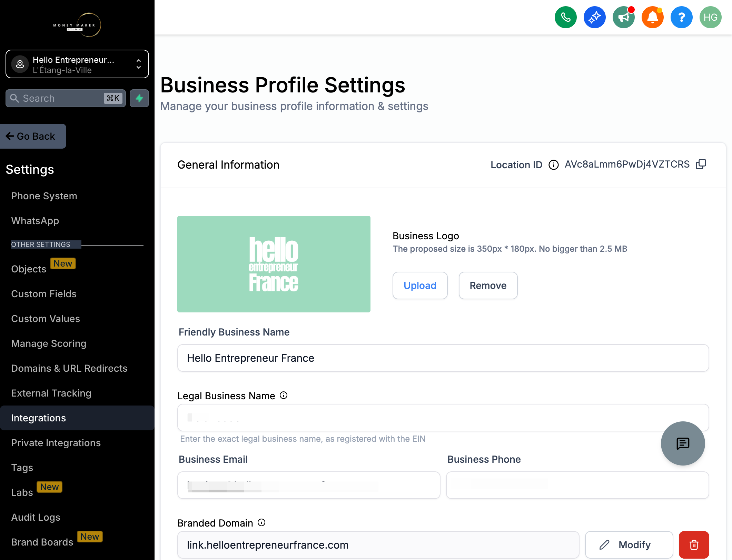This screenshot has width=732, height=560.
Task: Open Custom Values settings
Action: click(46, 319)
